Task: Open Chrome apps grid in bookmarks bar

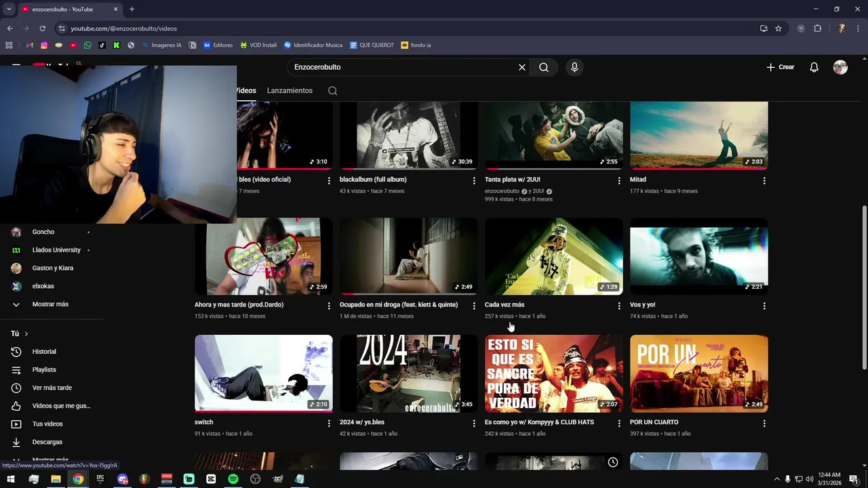Action: [9, 45]
